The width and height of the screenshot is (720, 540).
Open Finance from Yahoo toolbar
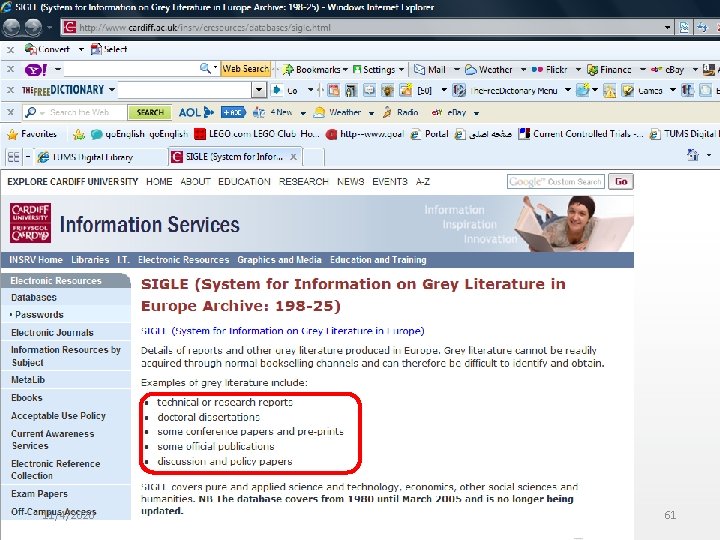[609, 69]
